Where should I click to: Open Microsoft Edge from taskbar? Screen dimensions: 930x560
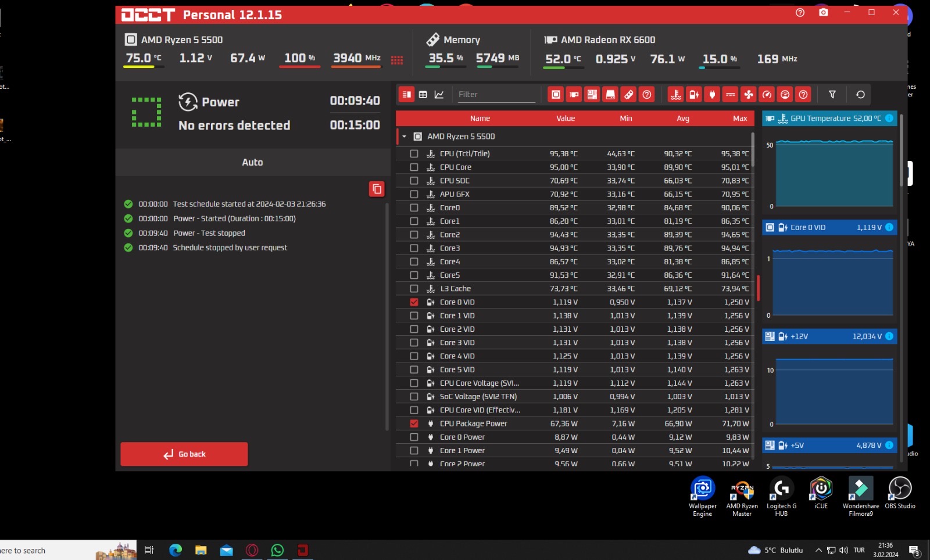(x=176, y=550)
